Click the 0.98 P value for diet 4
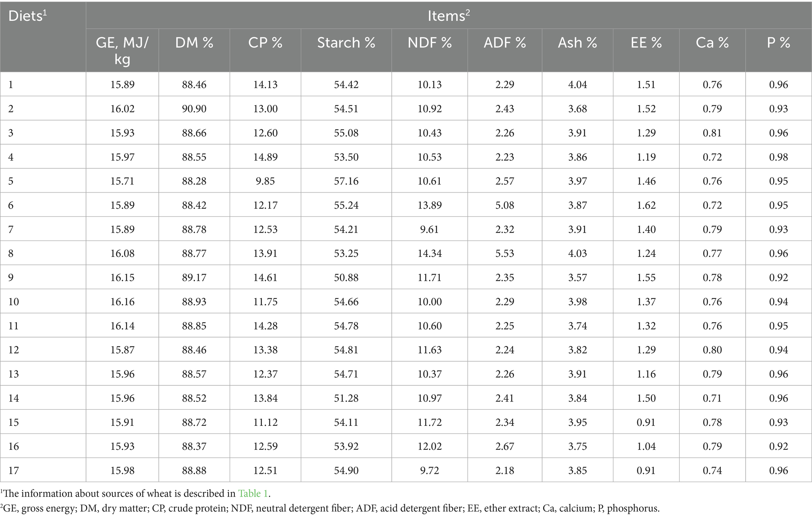The height and width of the screenshot is (517, 812). [x=778, y=157]
